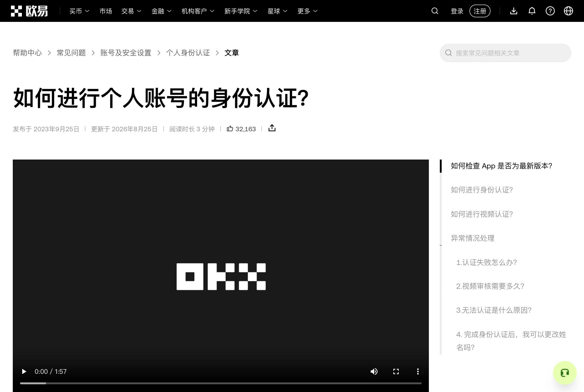The height and width of the screenshot is (392, 584).
Task: Click the 32,163 like count
Action: tap(245, 129)
